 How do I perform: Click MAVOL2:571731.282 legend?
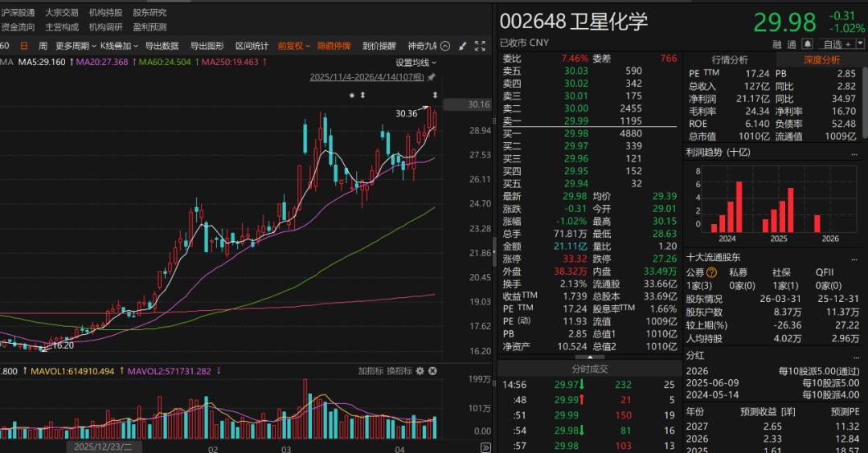point(170,371)
